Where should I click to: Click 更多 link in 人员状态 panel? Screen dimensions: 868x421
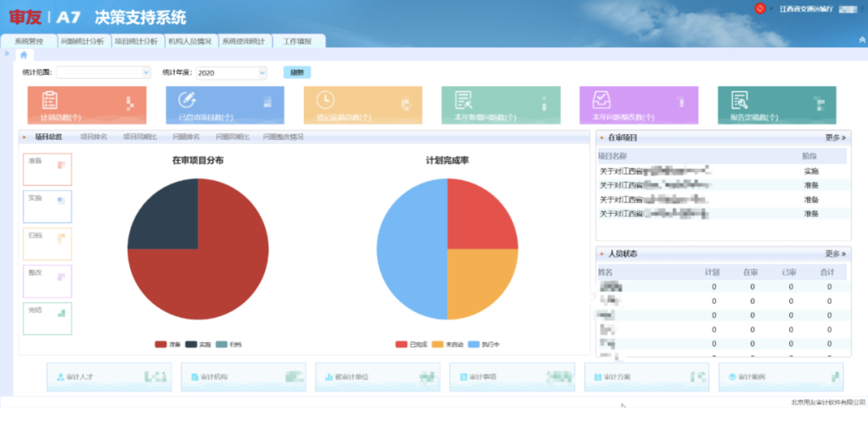pyautogui.click(x=835, y=254)
